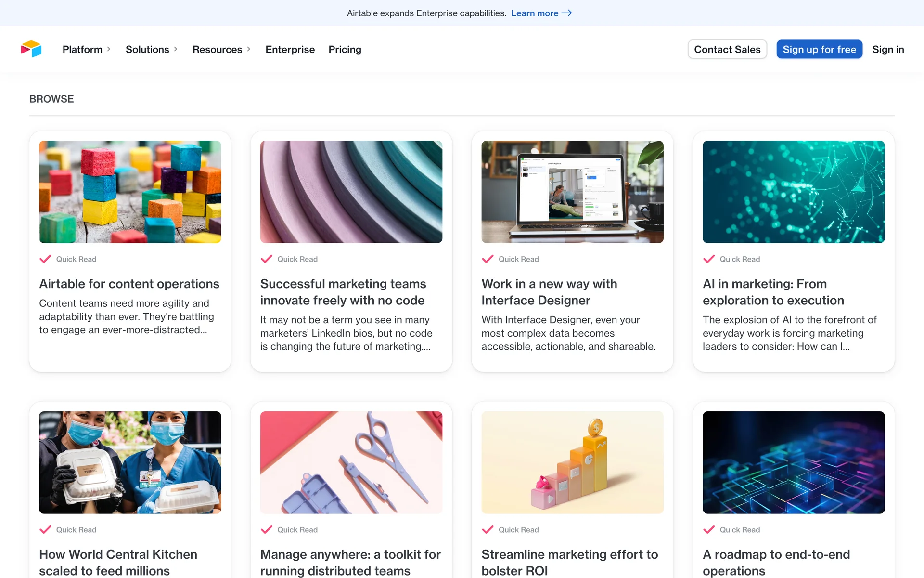Go to the Enterprise page

[290, 49]
